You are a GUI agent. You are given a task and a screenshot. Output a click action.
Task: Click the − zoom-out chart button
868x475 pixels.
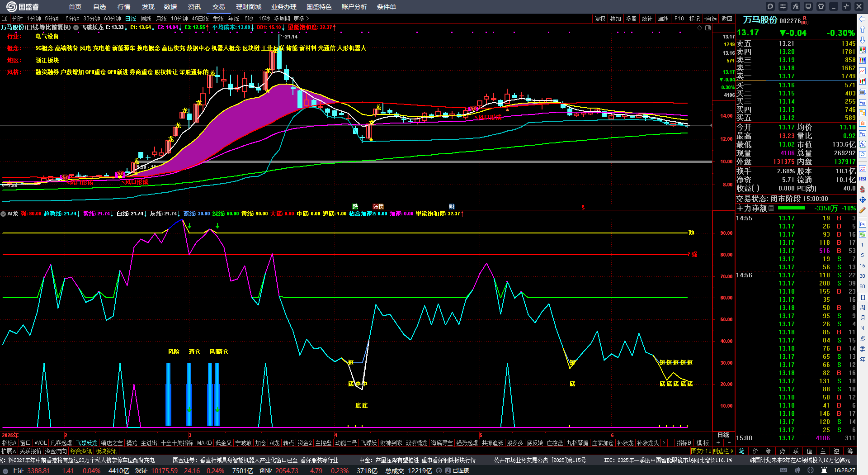click(x=729, y=443)
